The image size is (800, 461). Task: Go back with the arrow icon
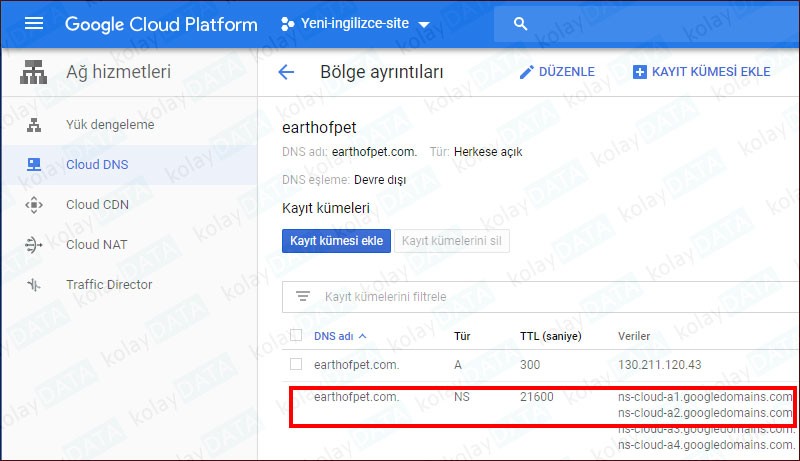pyautogui.click(x=286, y=72)
